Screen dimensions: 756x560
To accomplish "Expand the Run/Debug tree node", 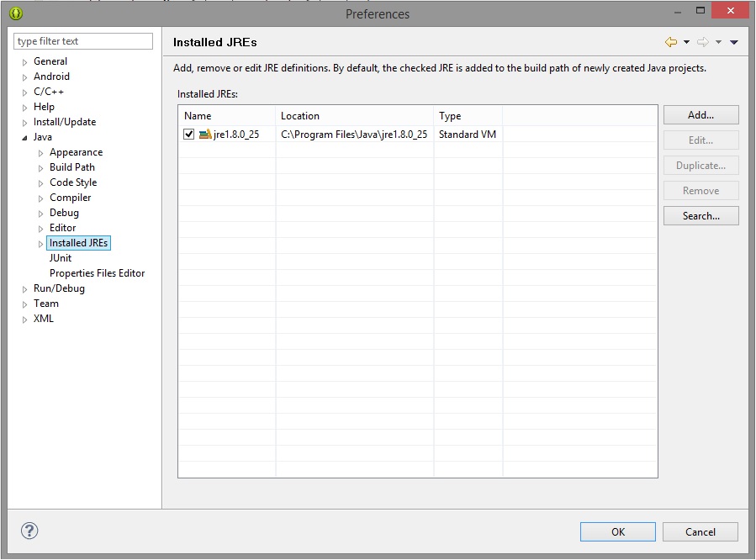I will (24, 289).
